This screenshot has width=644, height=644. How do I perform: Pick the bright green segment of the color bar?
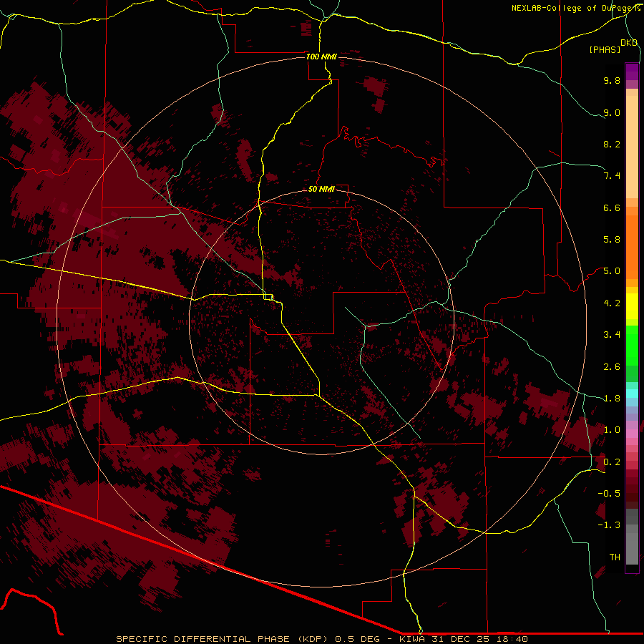click(632, 346)
